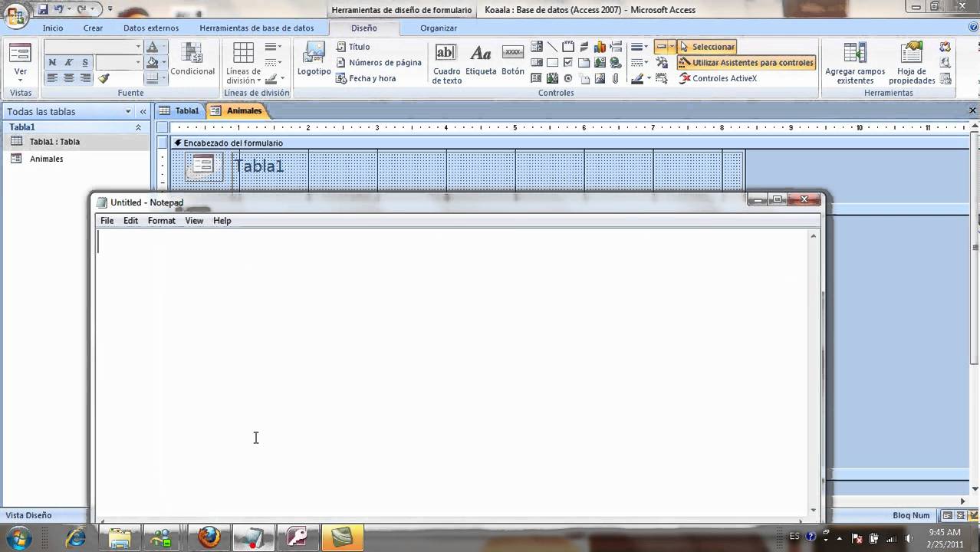Insert Fecha y hora
980x552 pixels.
[366, 78]
